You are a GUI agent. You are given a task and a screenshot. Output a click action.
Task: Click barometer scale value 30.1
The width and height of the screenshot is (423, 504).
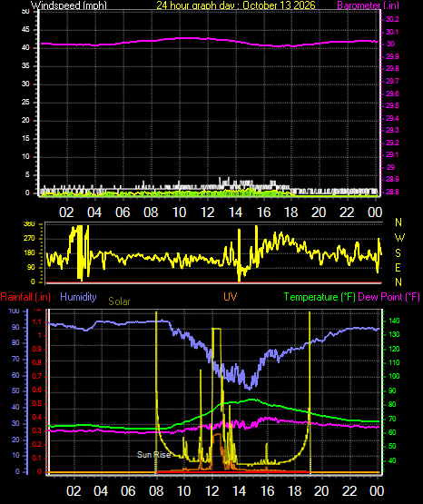point(392,32)
